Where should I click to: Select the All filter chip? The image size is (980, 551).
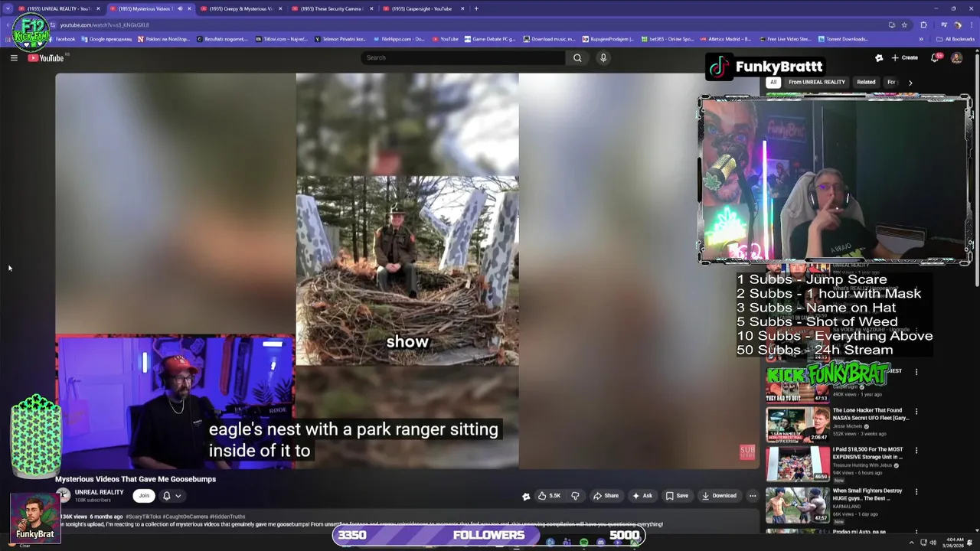click(773, 82)
